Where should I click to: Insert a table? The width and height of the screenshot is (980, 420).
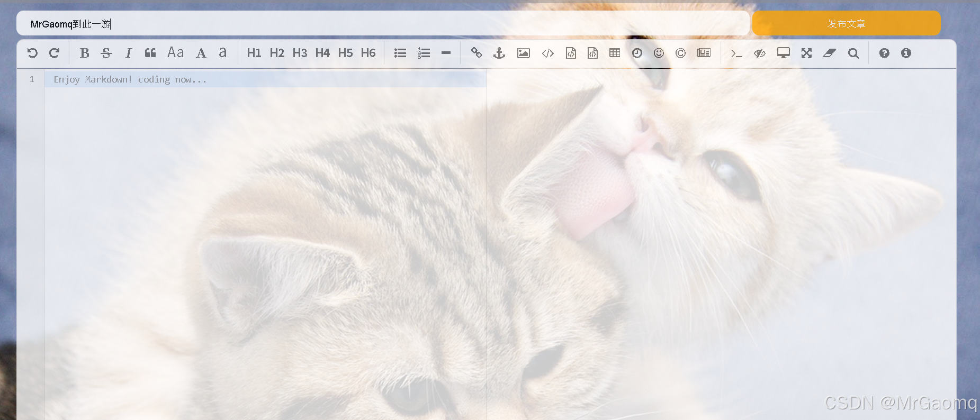615,53
